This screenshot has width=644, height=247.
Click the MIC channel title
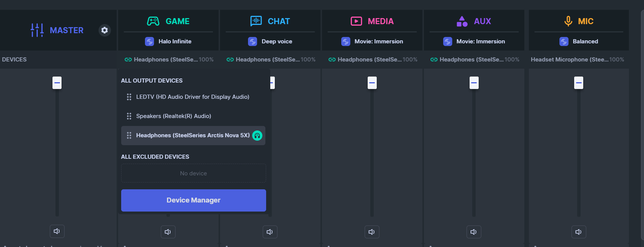coord(586,21)
